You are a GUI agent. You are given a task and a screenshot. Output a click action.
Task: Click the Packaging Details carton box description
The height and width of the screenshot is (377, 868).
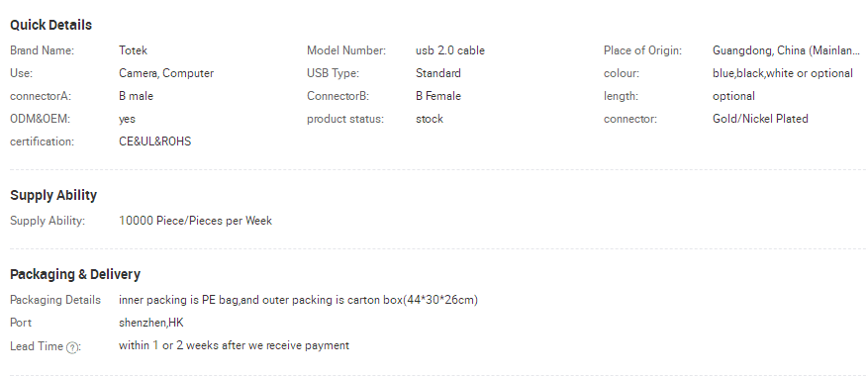click(298, 300)
